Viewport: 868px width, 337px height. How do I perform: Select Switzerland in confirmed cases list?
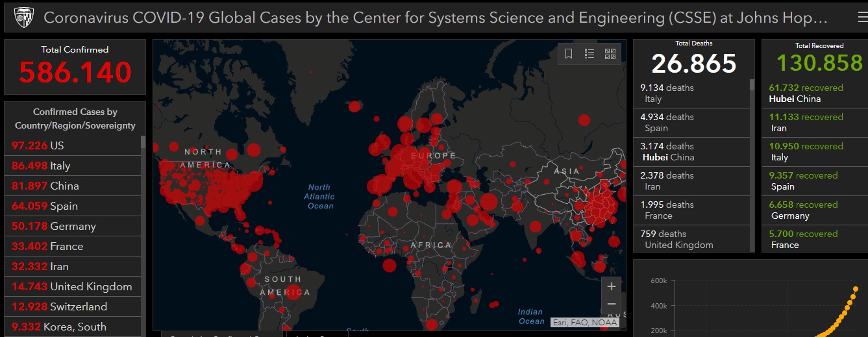pos(72,306)
